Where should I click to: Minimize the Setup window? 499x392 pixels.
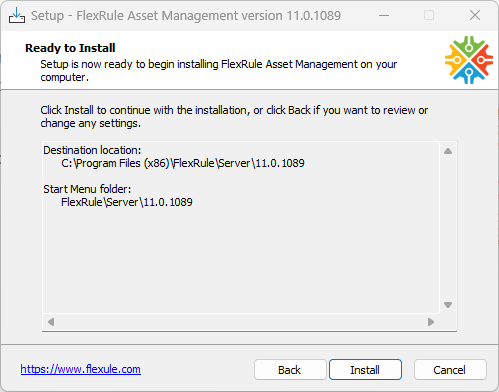[x=384, y=15]
